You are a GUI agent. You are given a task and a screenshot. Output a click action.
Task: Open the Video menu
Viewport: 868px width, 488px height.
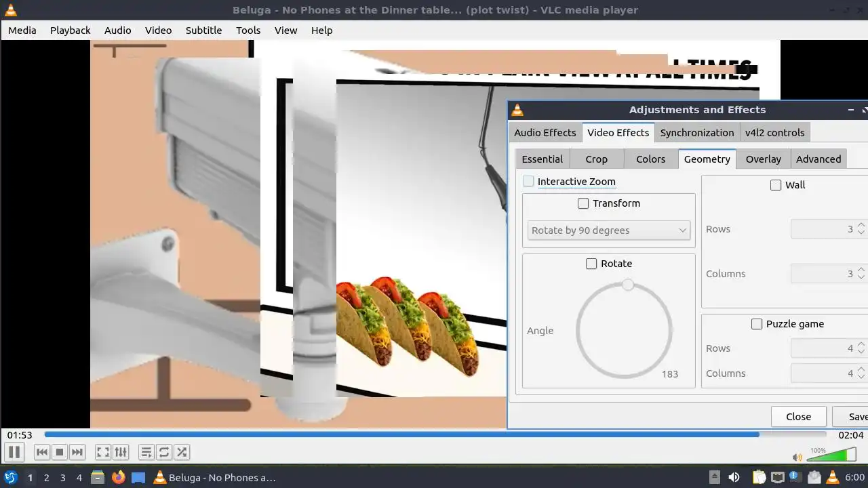158,30
